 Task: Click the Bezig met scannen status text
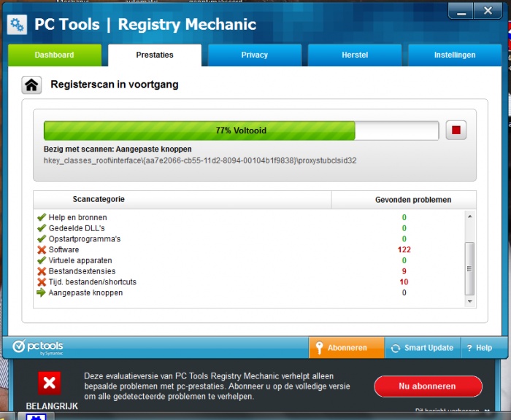pos(118,149)
